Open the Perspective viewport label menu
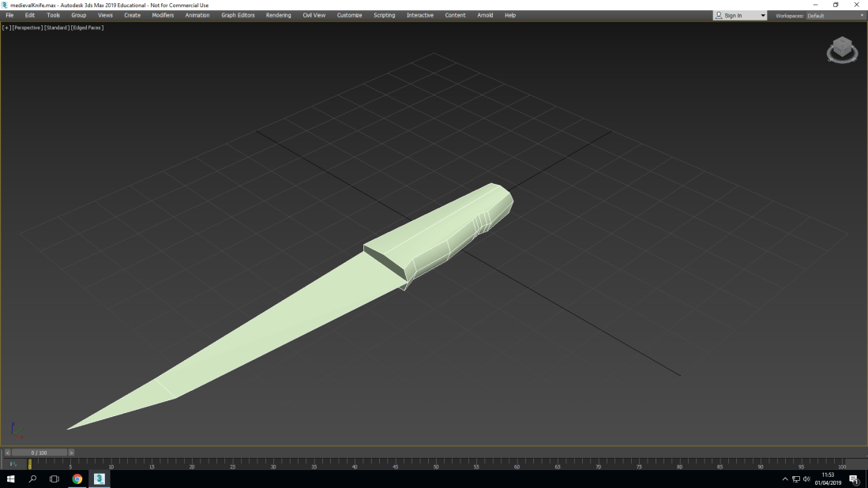868x488 pixels. [28, 28]
